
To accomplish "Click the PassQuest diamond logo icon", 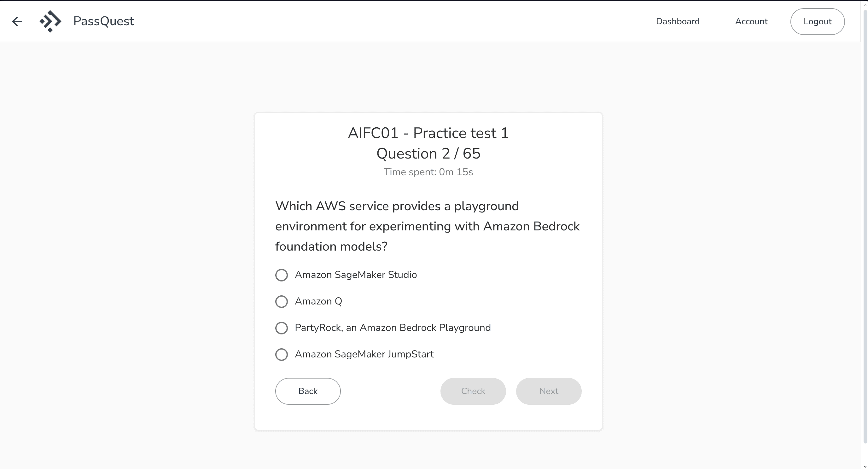I will tap(50, 21).
